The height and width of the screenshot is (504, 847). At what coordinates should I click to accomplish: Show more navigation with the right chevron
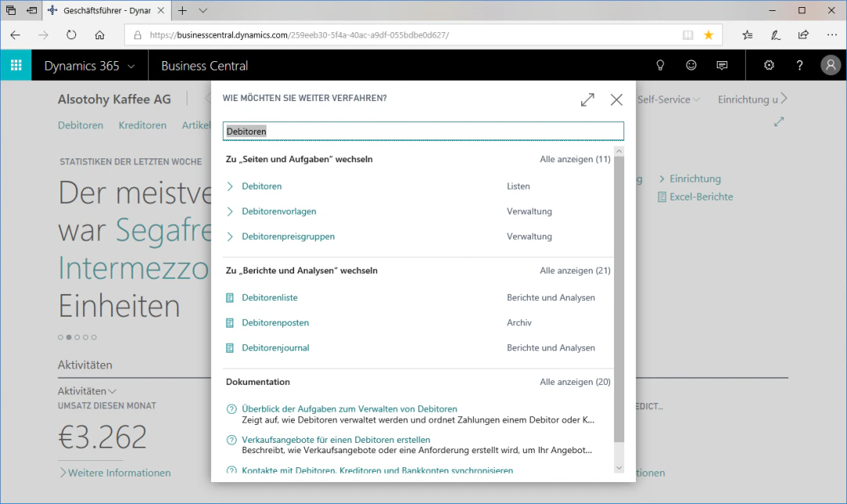(x=784, y=99)
